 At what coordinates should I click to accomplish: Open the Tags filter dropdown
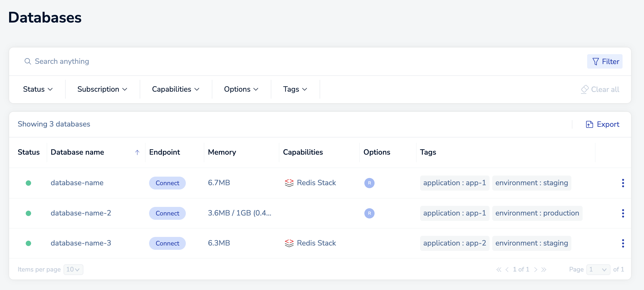[x=295, y=89]
